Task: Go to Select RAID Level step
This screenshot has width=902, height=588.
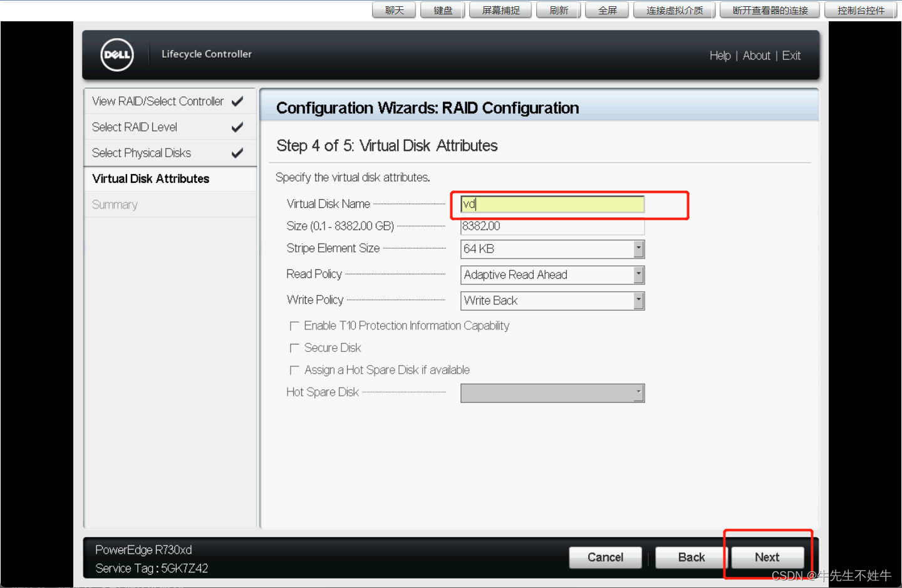Action: [x=170, y=127]
